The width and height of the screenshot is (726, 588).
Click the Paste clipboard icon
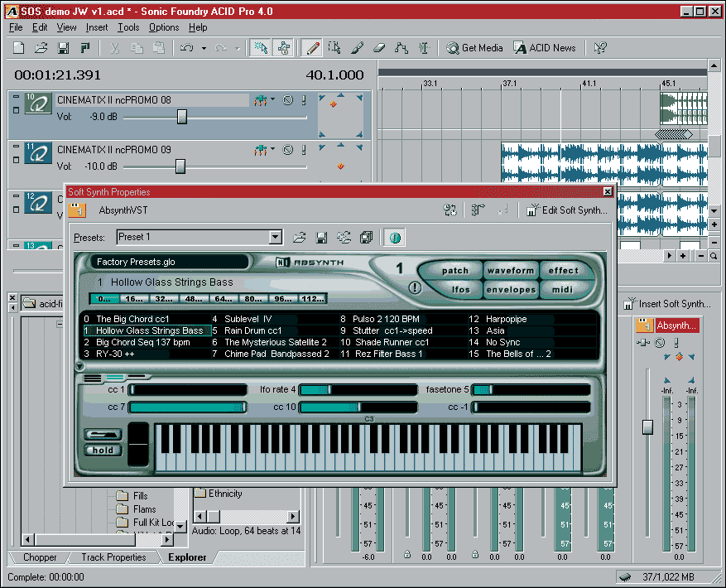(x=159, y=48)
